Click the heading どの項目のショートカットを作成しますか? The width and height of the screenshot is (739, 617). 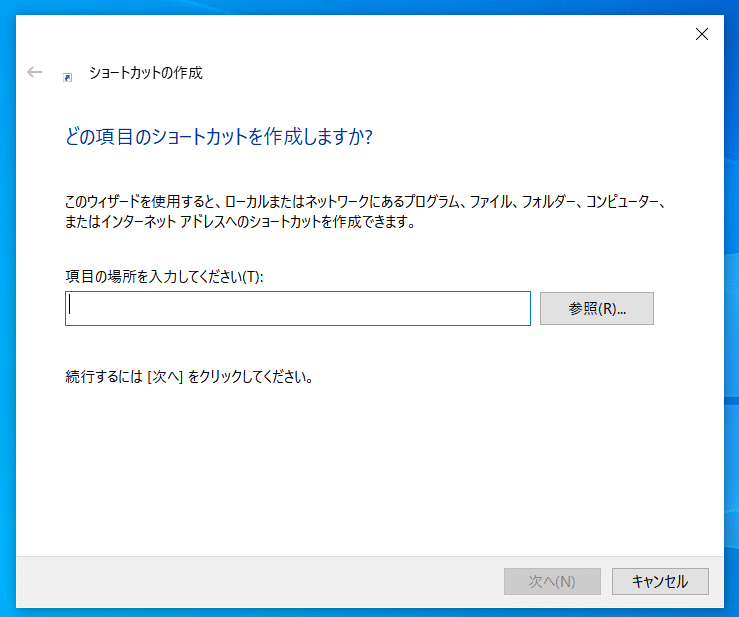pyautogui.click(x=219, y=137)
